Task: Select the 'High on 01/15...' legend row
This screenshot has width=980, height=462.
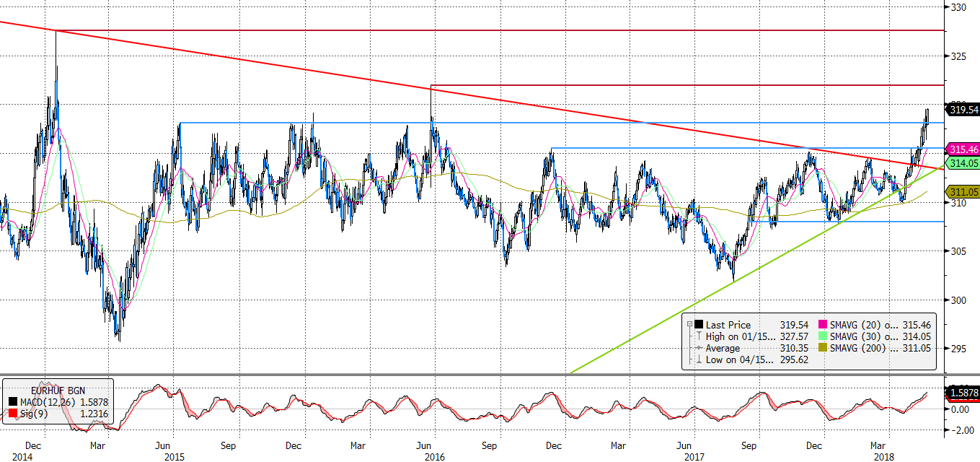Action: [741, 336]
